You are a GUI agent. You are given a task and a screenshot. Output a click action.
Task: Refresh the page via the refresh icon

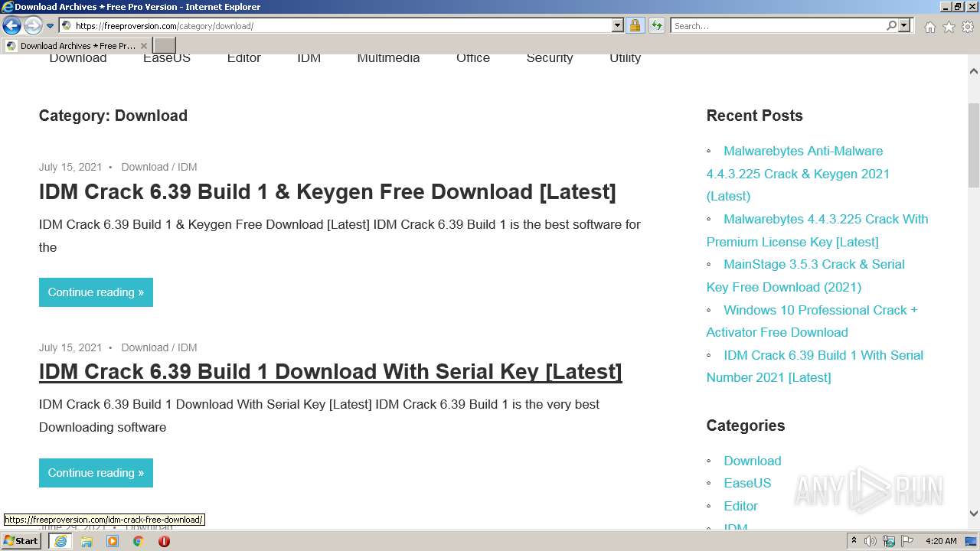(x=657, y=26)
